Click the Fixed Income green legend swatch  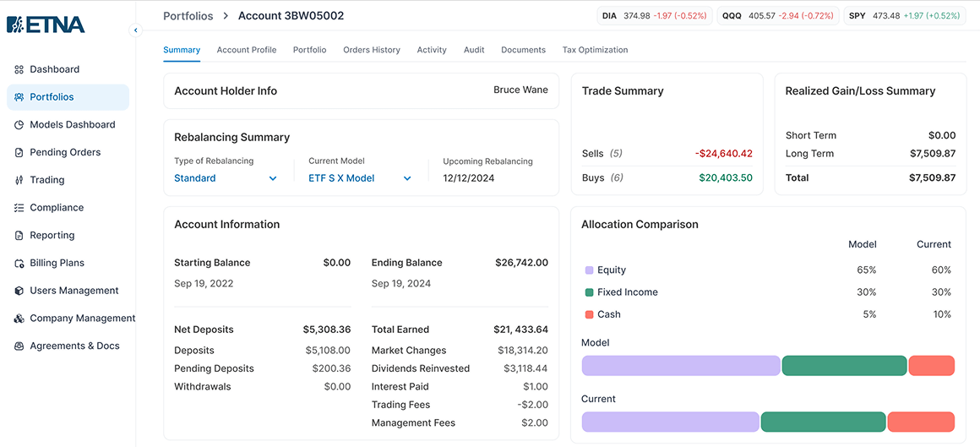tap(589, 292)
